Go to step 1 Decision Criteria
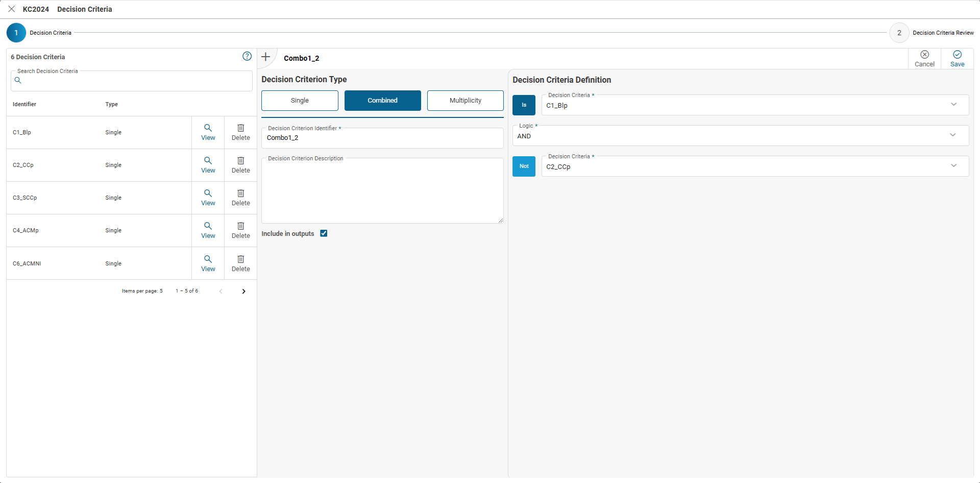 pyautogui.click(x=16, y=33)
